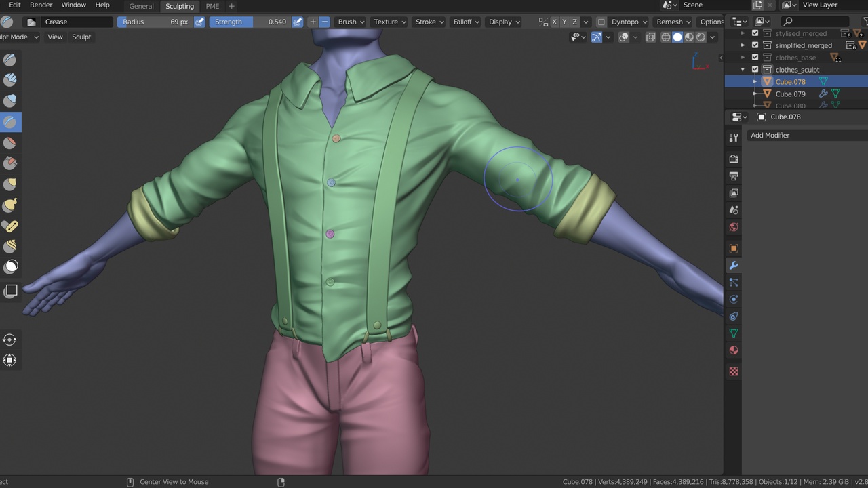Enable the Dyntopo checkbox
This screenshot has height=488, width=868.
point(601,22)
